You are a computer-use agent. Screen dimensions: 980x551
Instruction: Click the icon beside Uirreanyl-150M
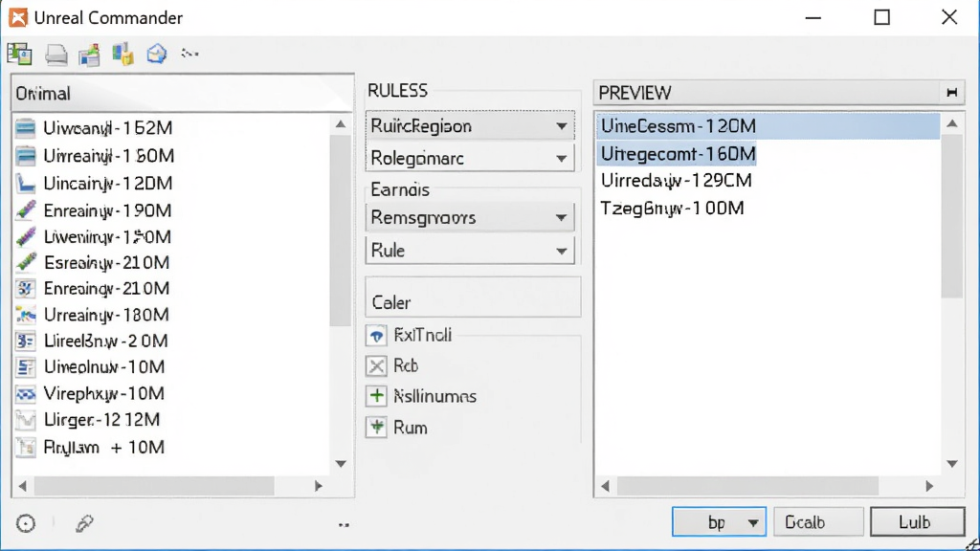(26, 156)
